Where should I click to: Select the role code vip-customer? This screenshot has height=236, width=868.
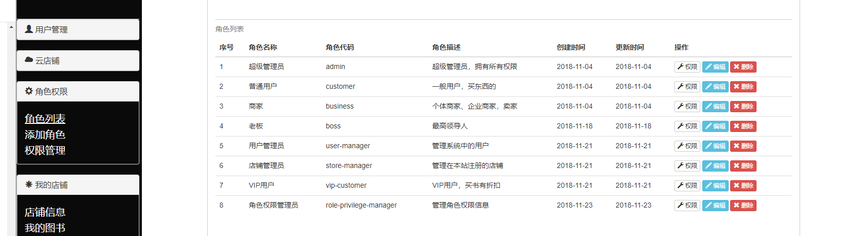(x=346, y=185)
